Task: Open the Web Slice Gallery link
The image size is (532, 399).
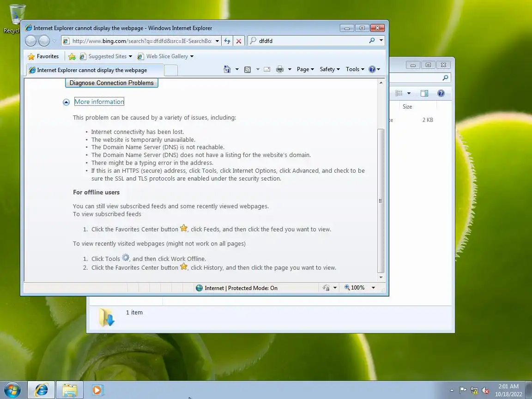Action: (x=165, y=56)
